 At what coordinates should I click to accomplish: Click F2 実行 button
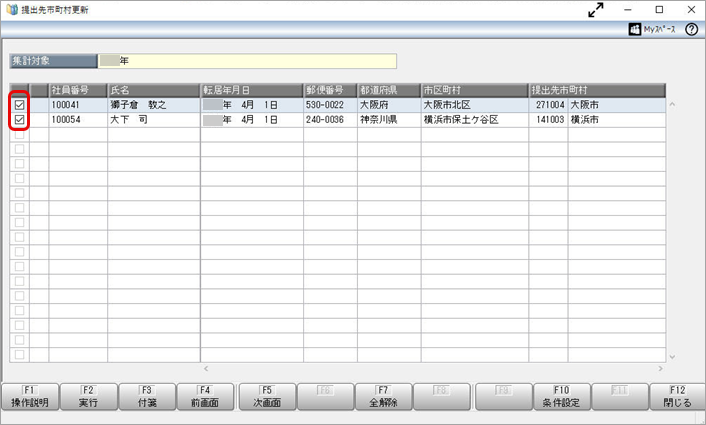(x=88, y=397)
